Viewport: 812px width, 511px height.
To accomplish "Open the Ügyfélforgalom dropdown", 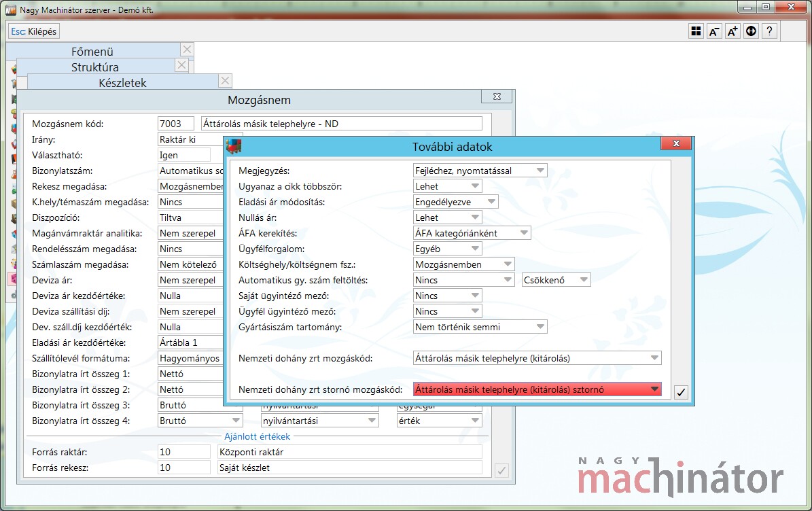I will pyautogui.click(x=447, y=249).
